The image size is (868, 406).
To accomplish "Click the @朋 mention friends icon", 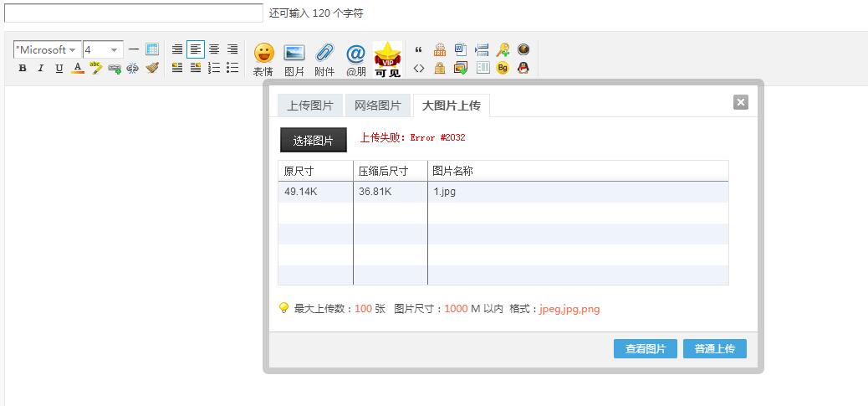I will point(356,59).
